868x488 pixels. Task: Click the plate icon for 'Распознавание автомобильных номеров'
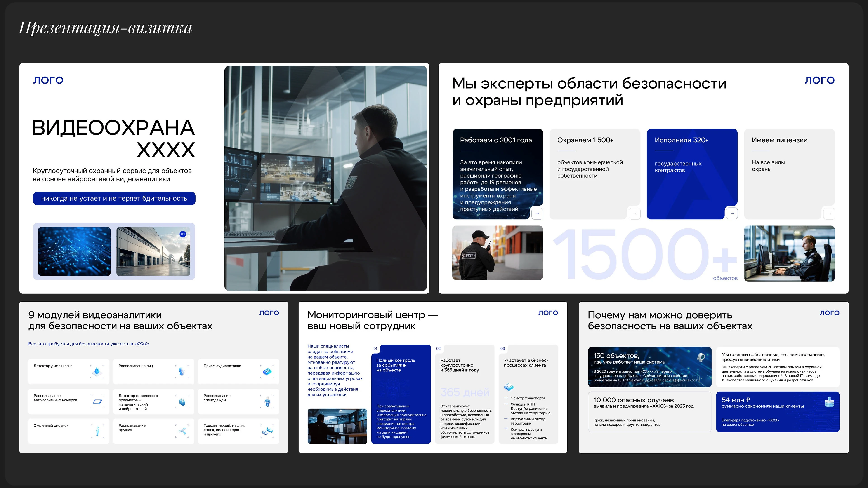click(97, 401)
